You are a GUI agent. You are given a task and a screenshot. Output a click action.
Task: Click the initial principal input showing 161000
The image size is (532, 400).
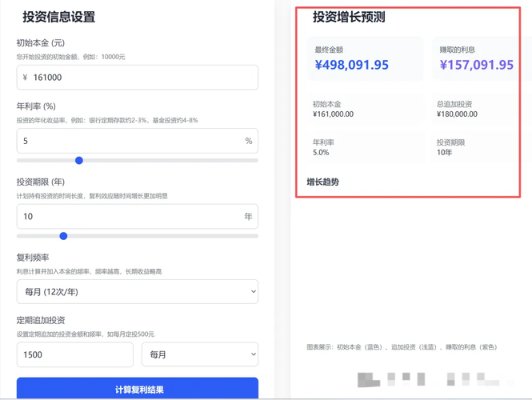pyautogui.click(x=138, y=78)
